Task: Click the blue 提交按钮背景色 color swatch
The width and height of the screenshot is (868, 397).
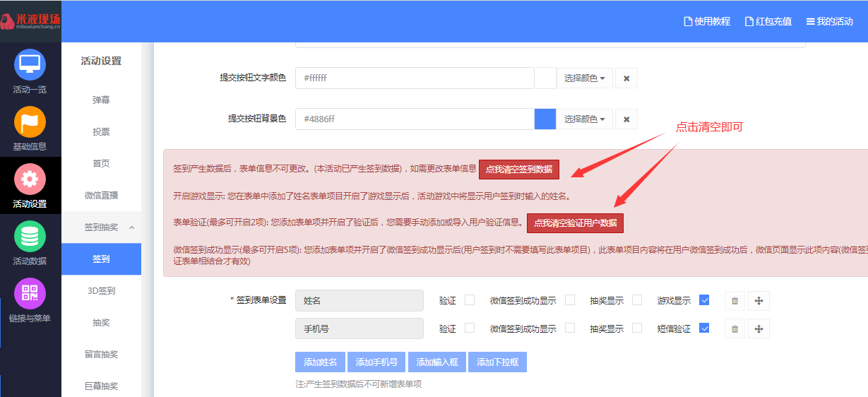Action: click(545, 119)
